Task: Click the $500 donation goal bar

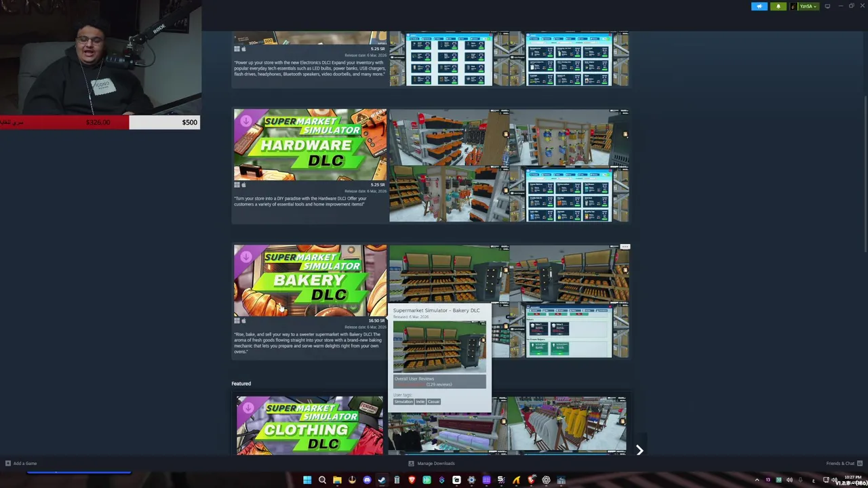Action: pos(100,123)
